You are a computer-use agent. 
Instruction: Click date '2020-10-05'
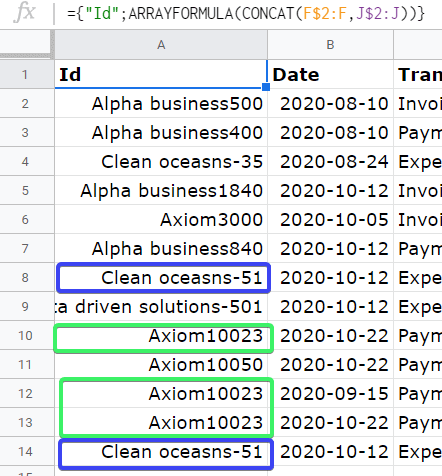(x=330, y=220)
